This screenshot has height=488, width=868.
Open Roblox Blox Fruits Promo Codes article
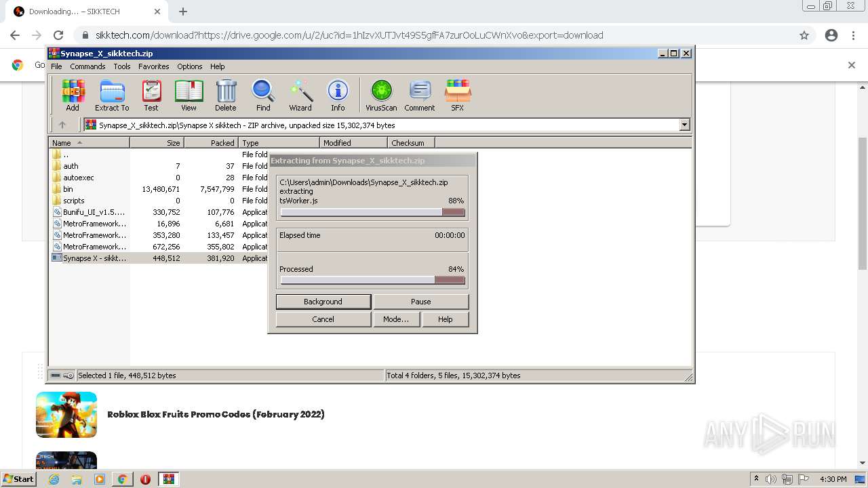(x=216, y=414)
